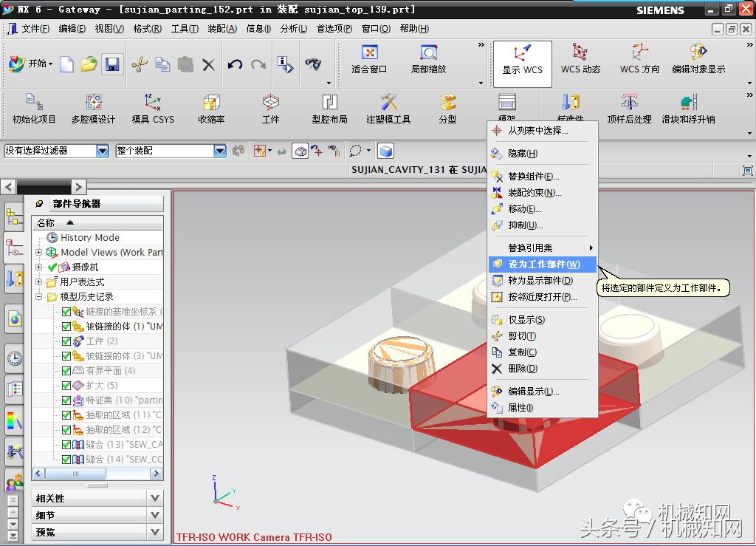
Task: Open the 装配(A) menu
Action: click(222, 29)
